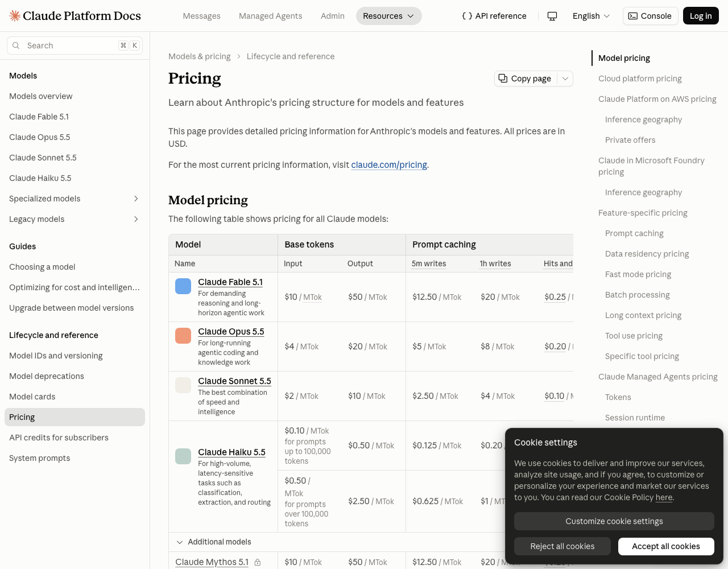Viewport: 728px width, 569px height.
Task: Click Customize cookie settings
Action: point(614,521)
